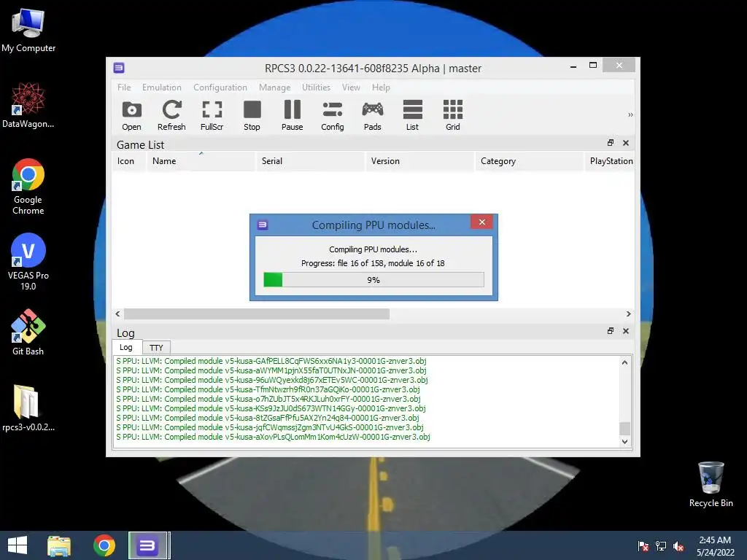Click the RPCS3 taskbar button
Screen dimensions: 747x560
coord(147,545)
